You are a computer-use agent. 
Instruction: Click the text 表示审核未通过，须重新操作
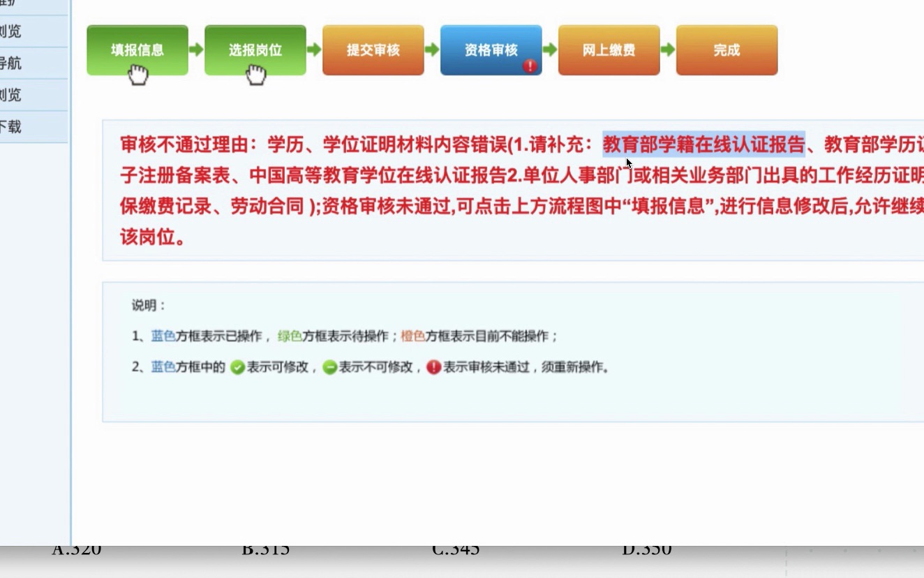pyautogui.click(x=526, y=367)
